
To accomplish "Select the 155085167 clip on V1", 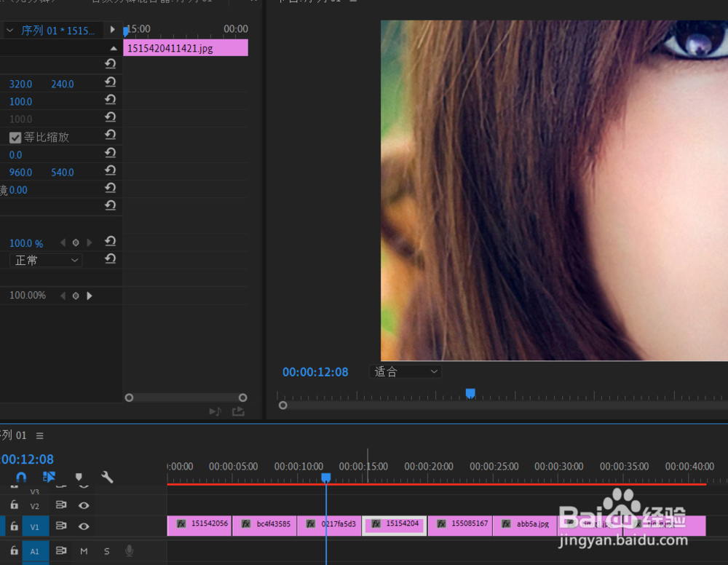I will 459,526.
